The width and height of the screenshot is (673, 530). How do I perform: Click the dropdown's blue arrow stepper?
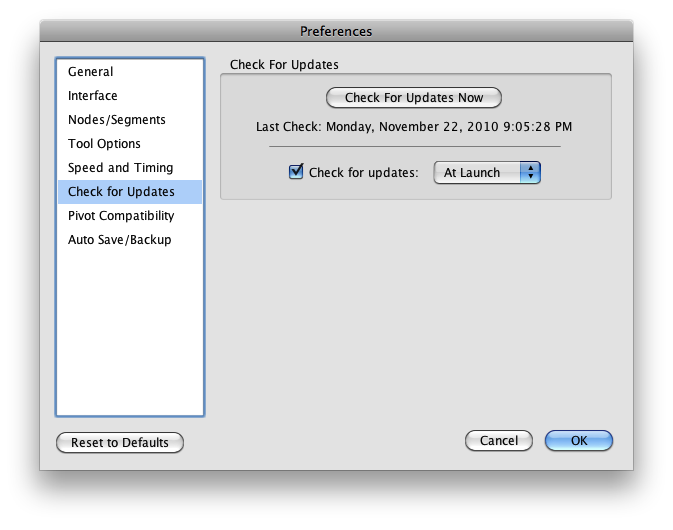(531, 173)
